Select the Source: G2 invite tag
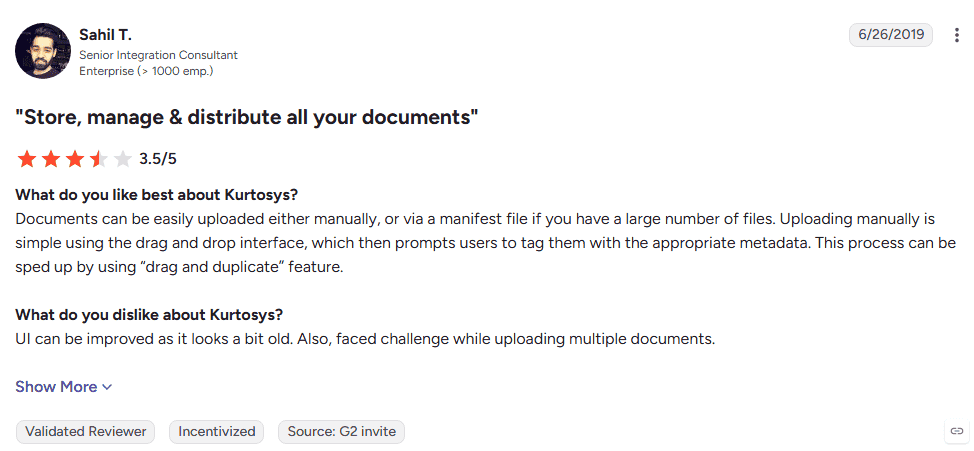974x451 pixels. tap(342, 432)
